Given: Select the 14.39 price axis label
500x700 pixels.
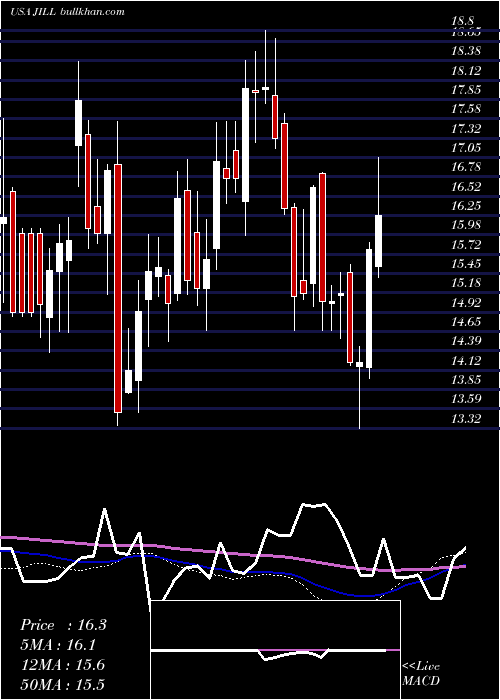Looking at the screenshot, I should pos(466,341).
